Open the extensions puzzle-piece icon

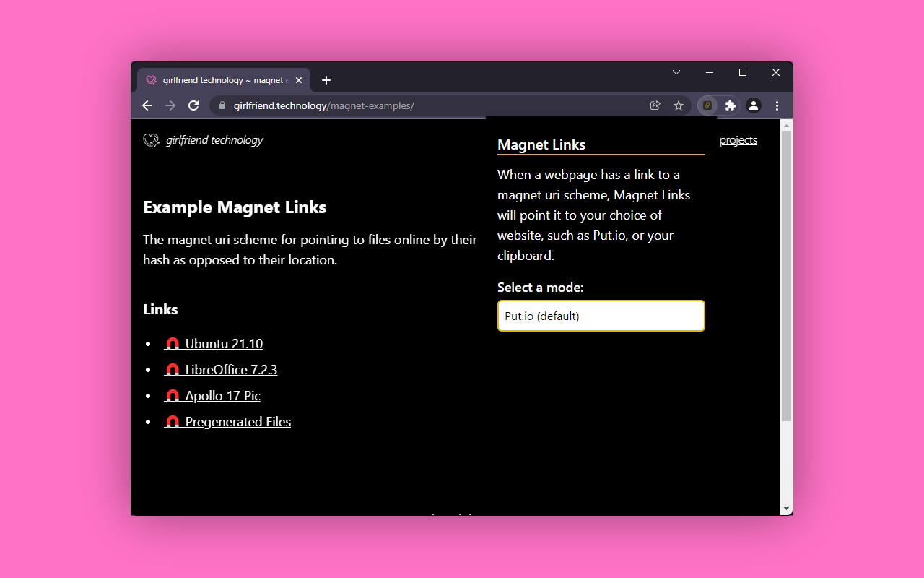point(730,105)
